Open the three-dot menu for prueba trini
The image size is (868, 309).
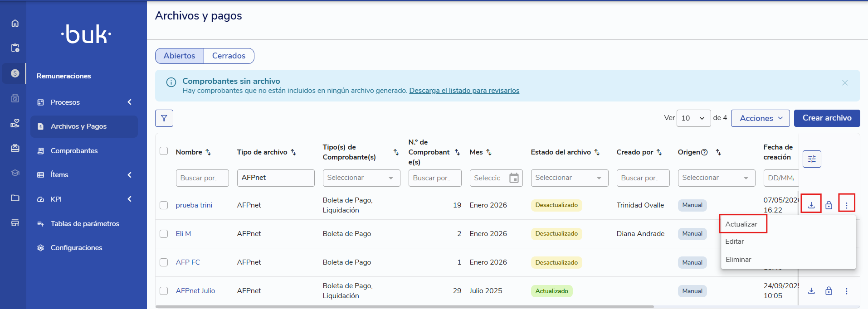pos(846,205)
